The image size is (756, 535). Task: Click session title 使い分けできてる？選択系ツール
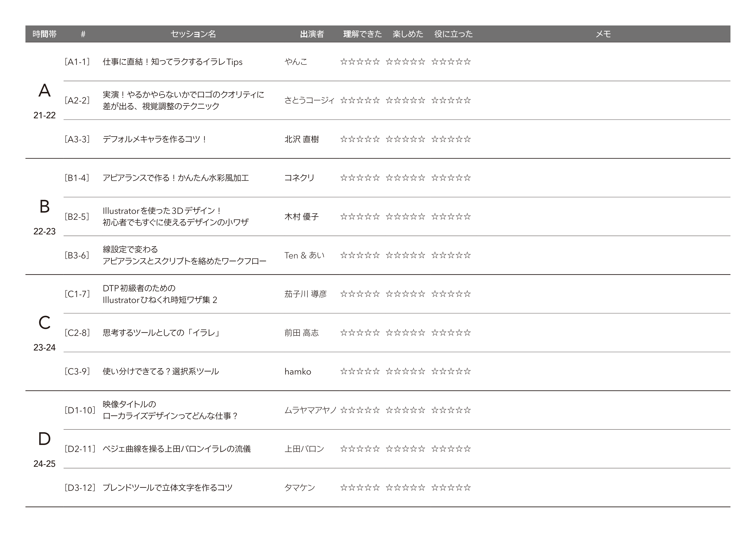(161, 371)
